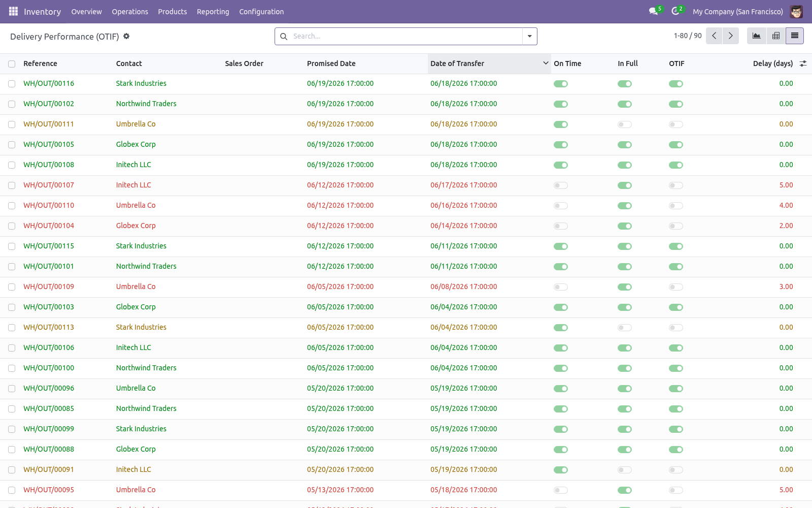Sort by Date of Transfer column
The image size is (812, 508).
point(489,63)
